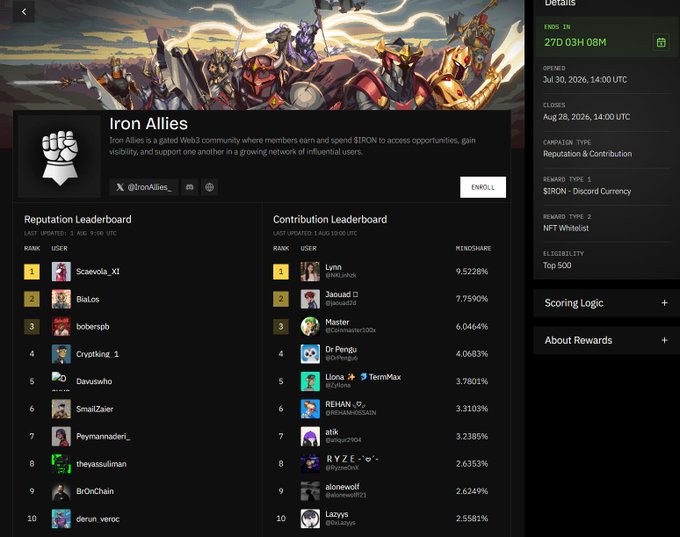Open the calendar icon beside the countdown

click(x=661, y=42)
